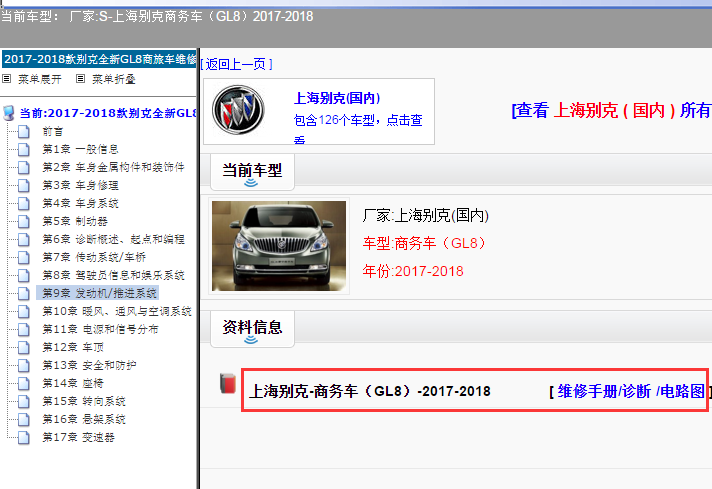The height and width of the screenshot is (489, 712).
Task: Open 第1章 一般信息
Action: pyautogui.click(x=80, y=149)
